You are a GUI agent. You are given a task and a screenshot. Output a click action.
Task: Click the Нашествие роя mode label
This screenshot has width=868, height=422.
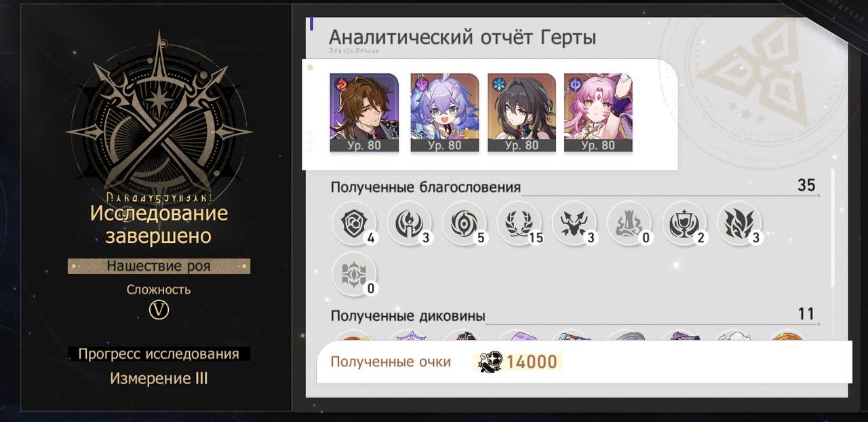159,266
